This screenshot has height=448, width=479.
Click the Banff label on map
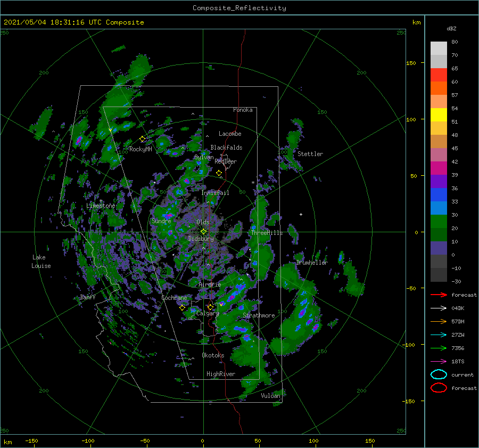point(88,297)
